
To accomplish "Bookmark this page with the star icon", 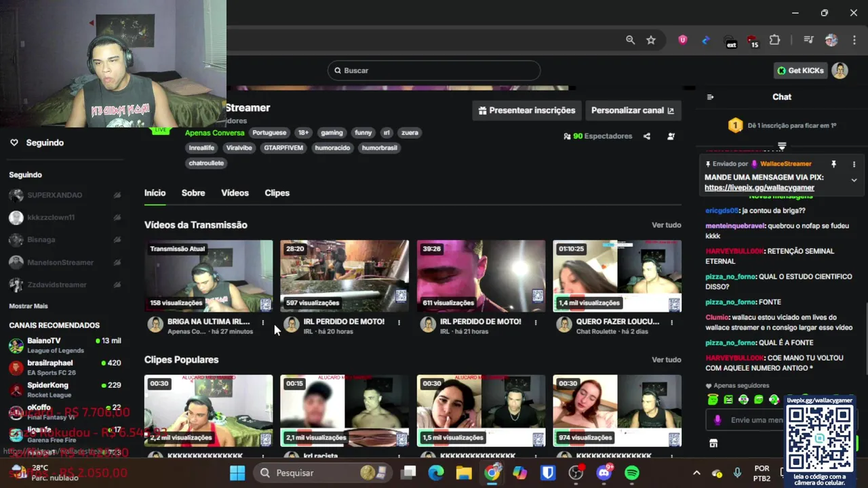I will tap(651, 40).
